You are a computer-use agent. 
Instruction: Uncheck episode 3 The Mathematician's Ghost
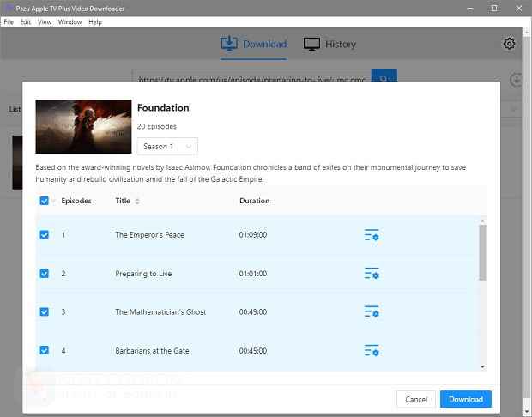(44, 311)
